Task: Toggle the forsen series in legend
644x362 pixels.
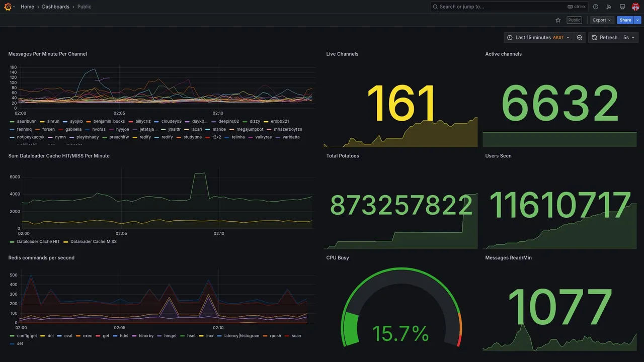Action: click(49, 129)
